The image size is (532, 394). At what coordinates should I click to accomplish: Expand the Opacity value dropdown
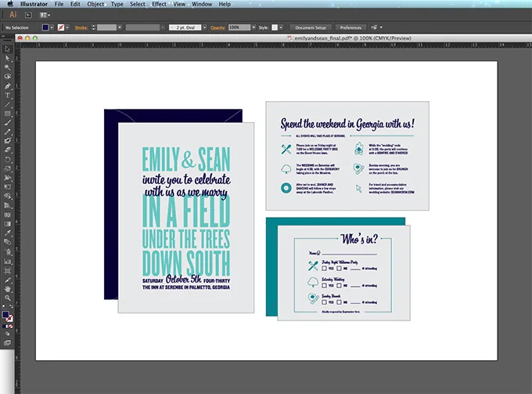[253, 27]
